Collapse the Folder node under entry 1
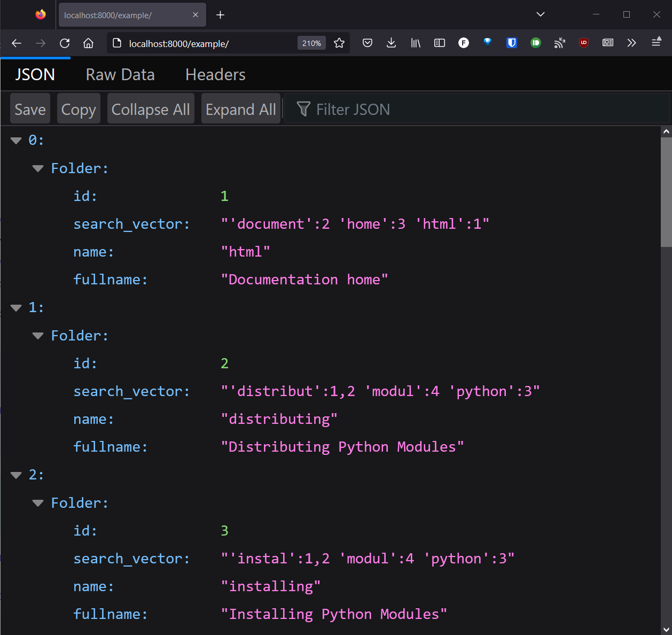Viewport: 672px width, 635px height. 37,336
